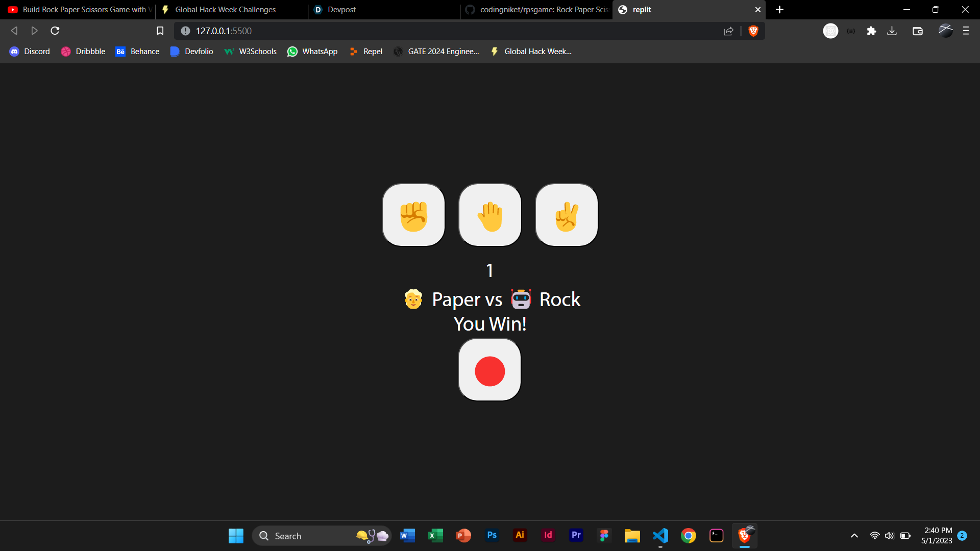The image size is (980, 551).
Task: Open the Discord bookmark
Action: pos(29,51)
